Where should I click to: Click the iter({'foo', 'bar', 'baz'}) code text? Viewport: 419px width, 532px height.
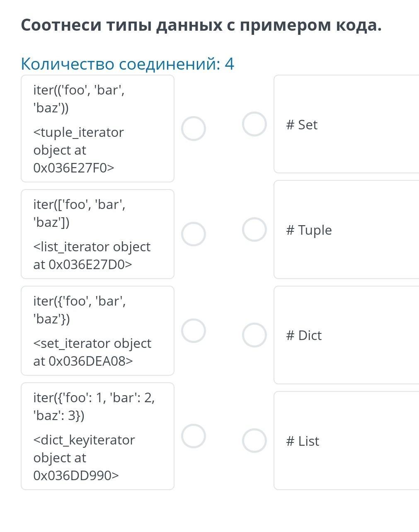79,310
